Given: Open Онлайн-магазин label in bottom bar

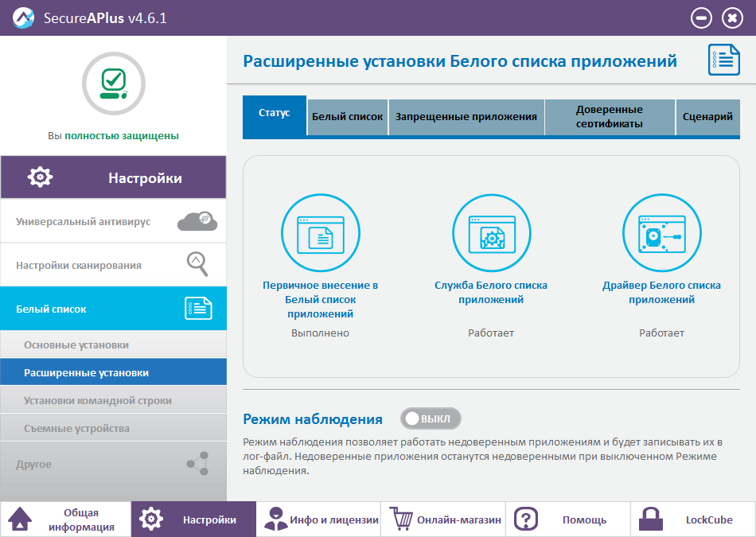Looking at the screenshot, I should pos(459,520).
